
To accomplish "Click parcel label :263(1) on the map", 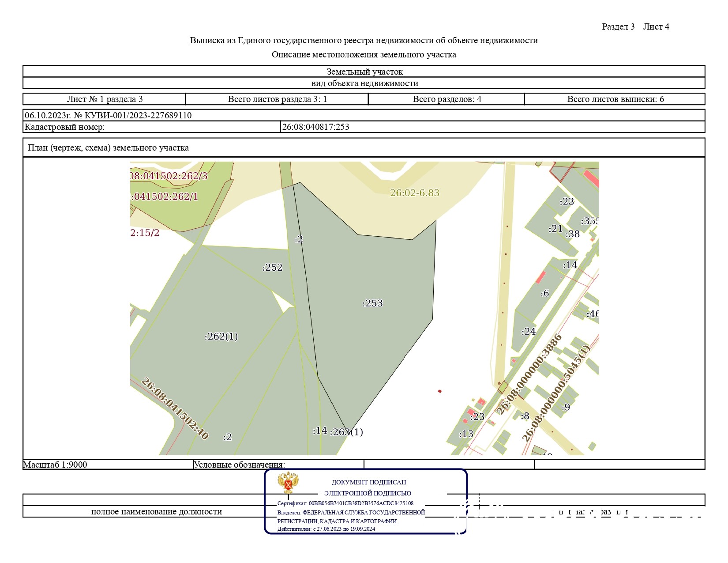I will coord(347,432).
